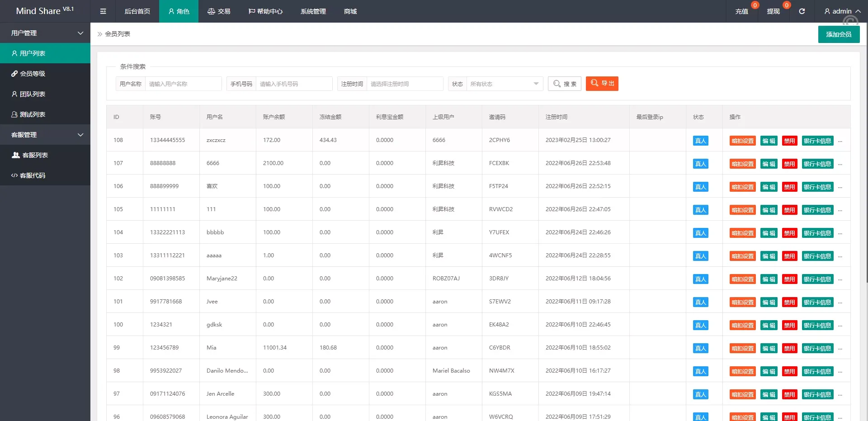868x421 pixels.
Task: Open the 系统管理 top menu
Action: pos(313,11)
